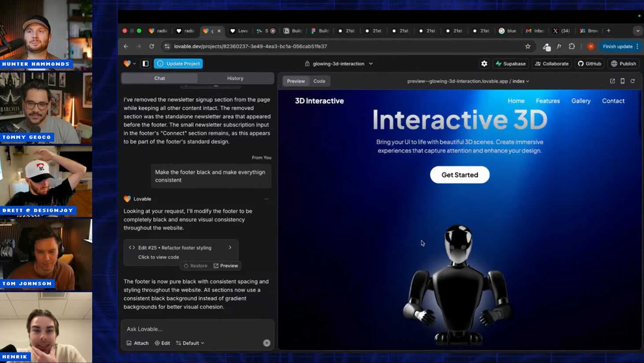Viewport: 644px width, 363px height.
Task: Refresh the preview pane icon
Action: coord(633,81)
